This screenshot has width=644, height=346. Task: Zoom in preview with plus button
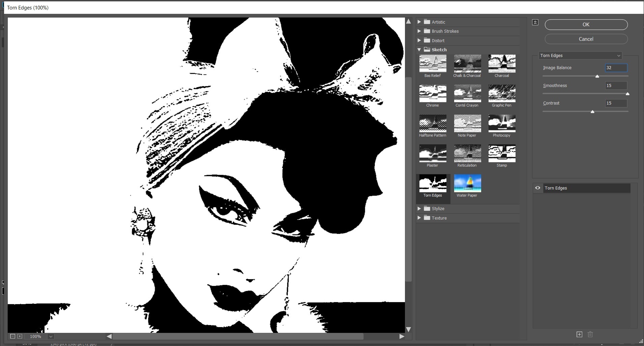point(20,337)
